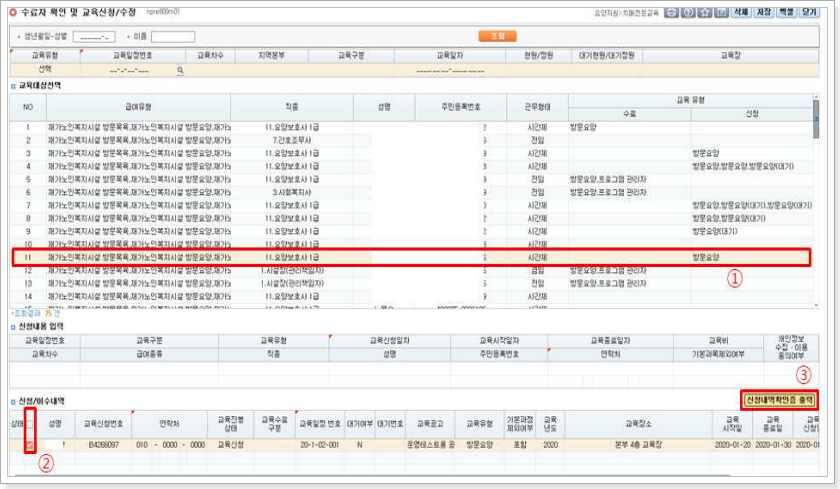This screenshot has height=489, width=840.
Task: Click the print icon in top toolbar
Action: point(671,12)
